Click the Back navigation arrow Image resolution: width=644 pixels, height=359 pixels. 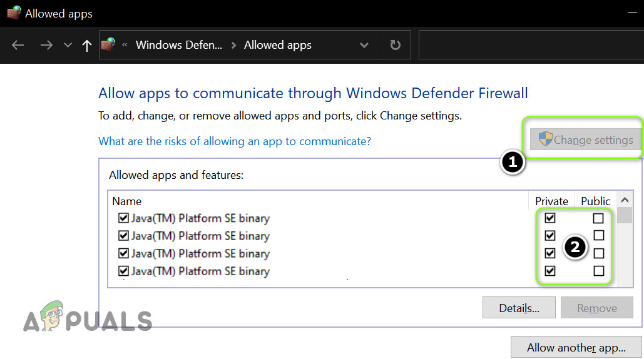point(18,45)
